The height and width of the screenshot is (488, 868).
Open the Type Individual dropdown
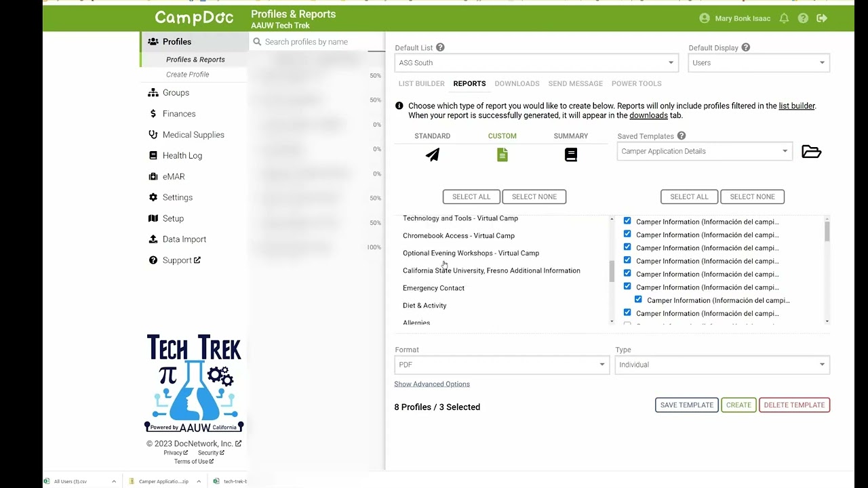point(722,365)
